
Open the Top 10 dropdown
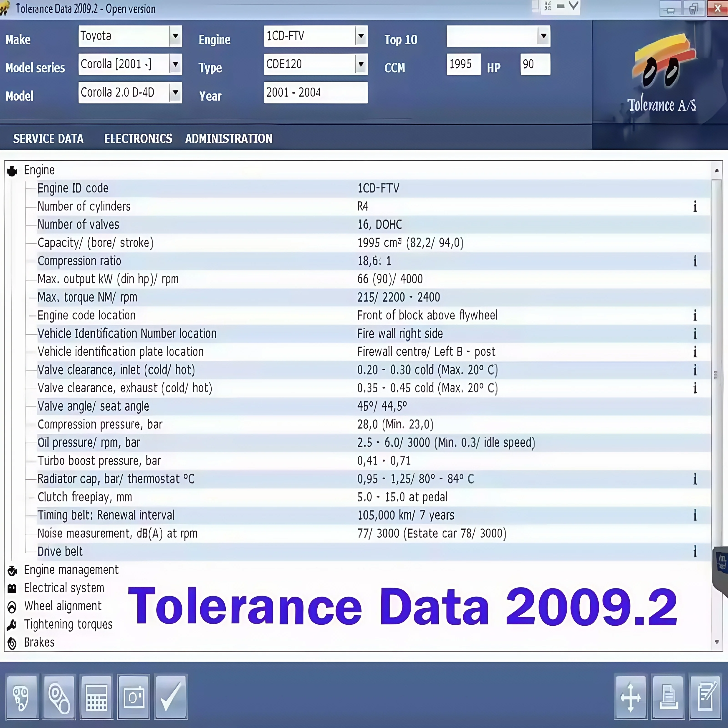click(543, 36)
